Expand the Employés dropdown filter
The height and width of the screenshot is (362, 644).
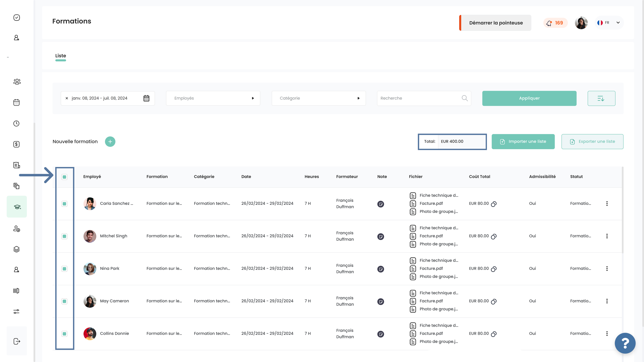coord(213,98)
